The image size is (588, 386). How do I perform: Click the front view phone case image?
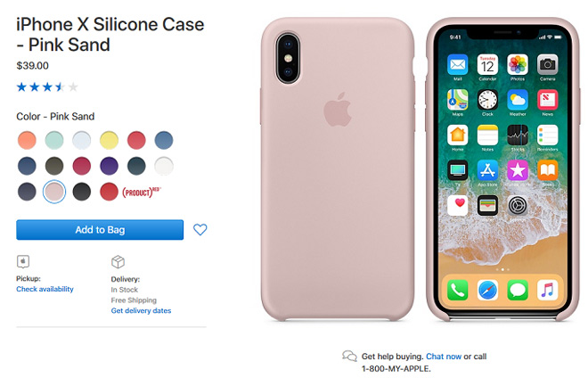pos(502,169)
